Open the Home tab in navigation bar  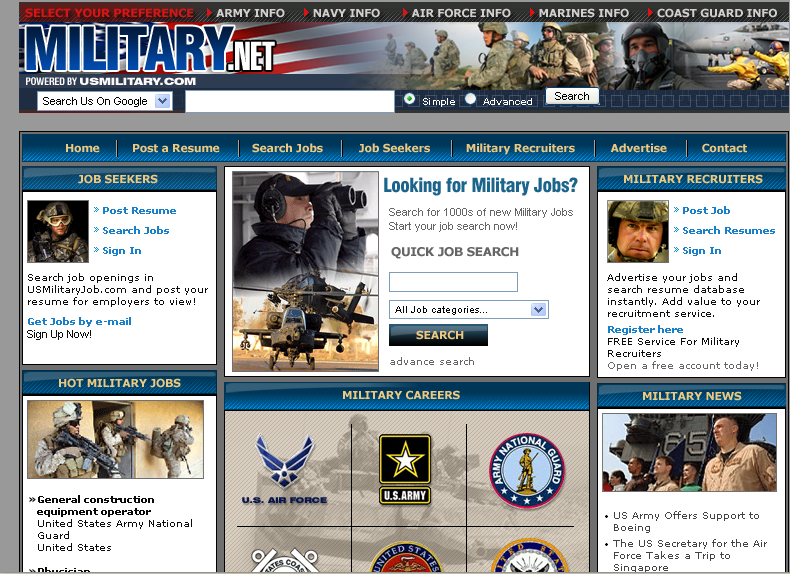pos(82,148)
